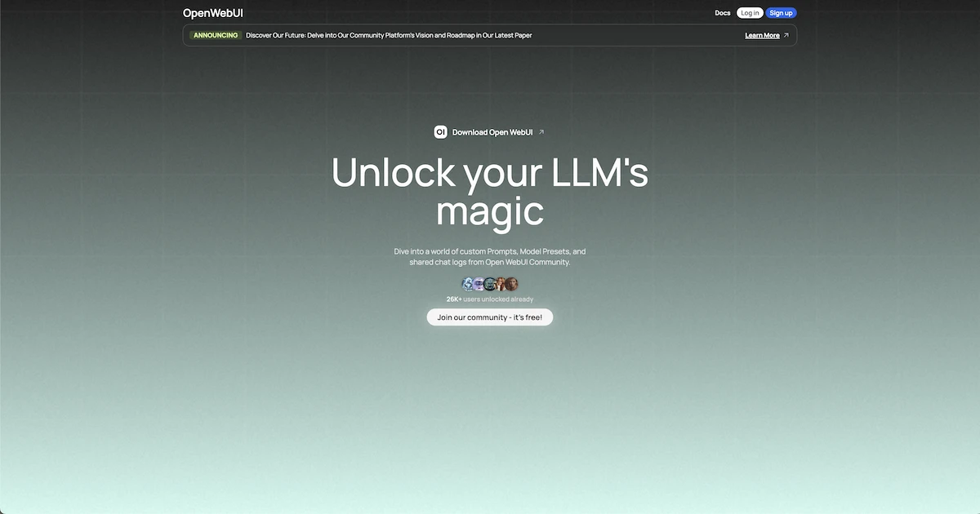Click the Download Open WebUI link
The image size is (980, 514).
click(492, 132)
